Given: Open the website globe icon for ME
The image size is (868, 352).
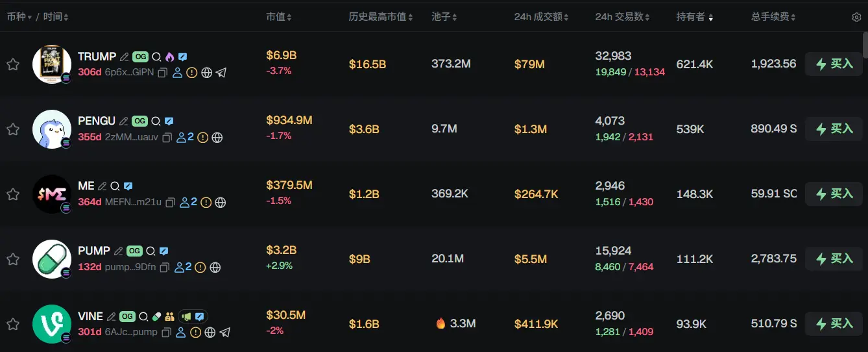Looking at the screenshot, I should tap(221, 203).
